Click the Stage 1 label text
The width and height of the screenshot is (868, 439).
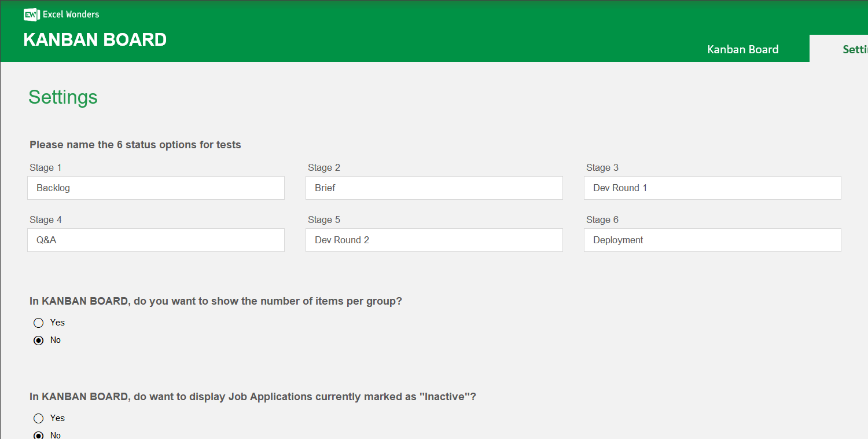(x=45, y=167)
